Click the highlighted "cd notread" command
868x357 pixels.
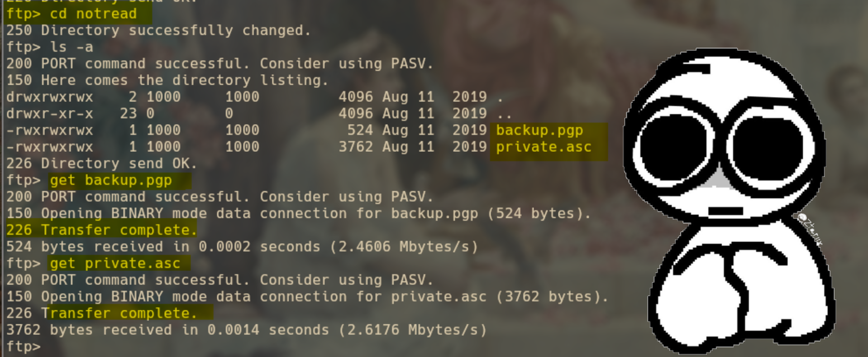pyautogui.click(x=93, y=14)
